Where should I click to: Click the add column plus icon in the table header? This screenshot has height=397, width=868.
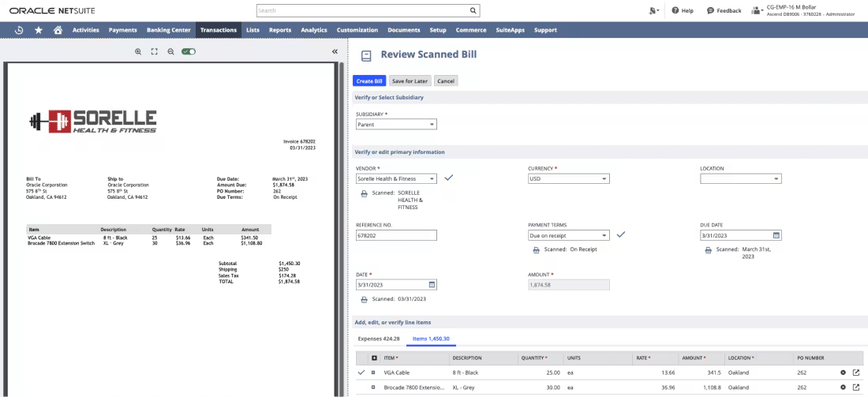[x=374, y=358]
